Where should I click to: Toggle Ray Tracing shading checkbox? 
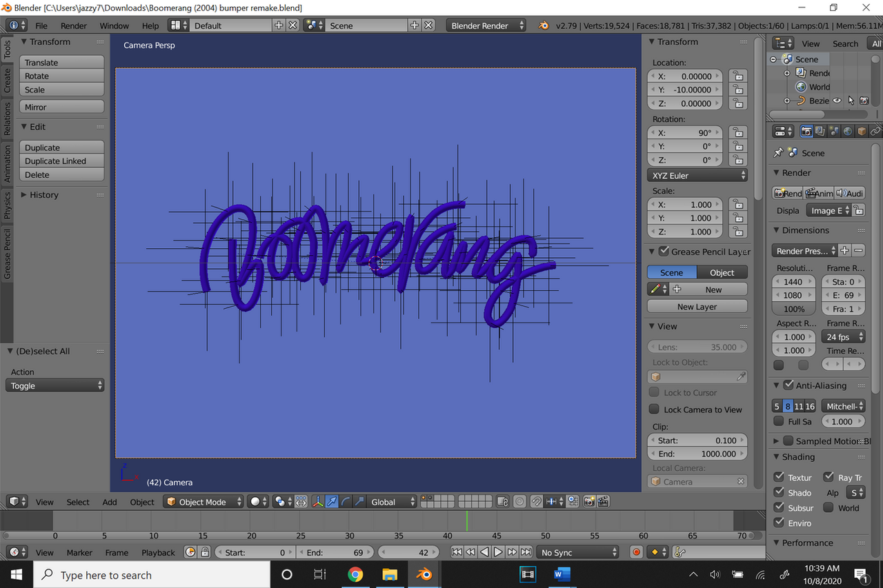829,477
